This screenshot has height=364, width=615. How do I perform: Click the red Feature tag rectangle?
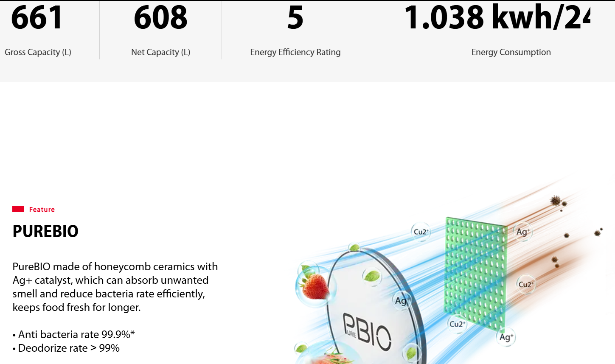[x=18, y=209]
